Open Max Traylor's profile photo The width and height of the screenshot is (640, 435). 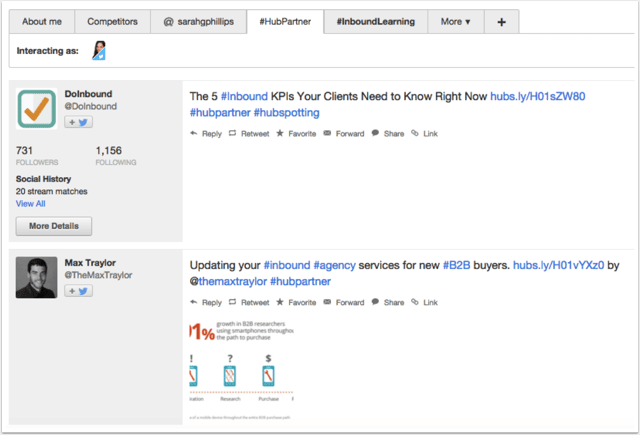point(36,277)
